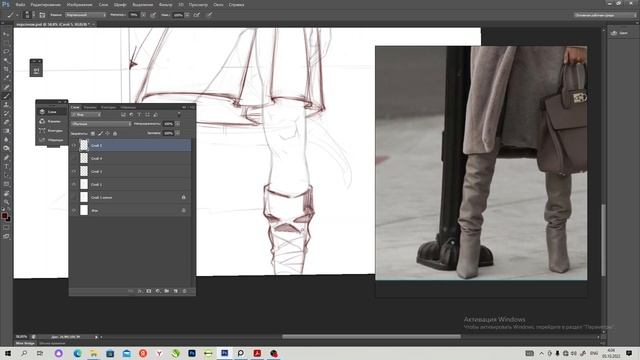Hide the selected Слой 5 layer
640x360 pixels.
74,145
